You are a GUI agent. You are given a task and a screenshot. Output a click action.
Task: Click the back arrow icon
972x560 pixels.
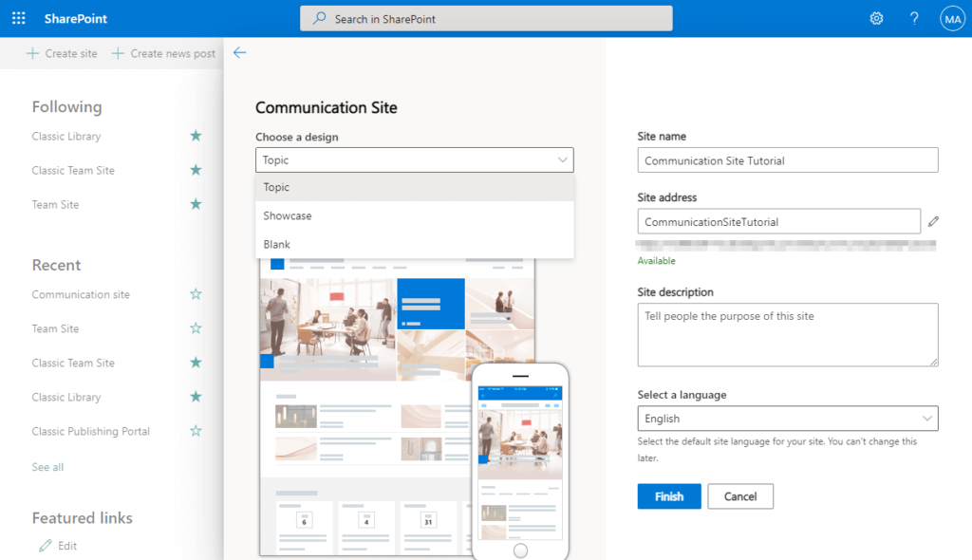[239, 53]
